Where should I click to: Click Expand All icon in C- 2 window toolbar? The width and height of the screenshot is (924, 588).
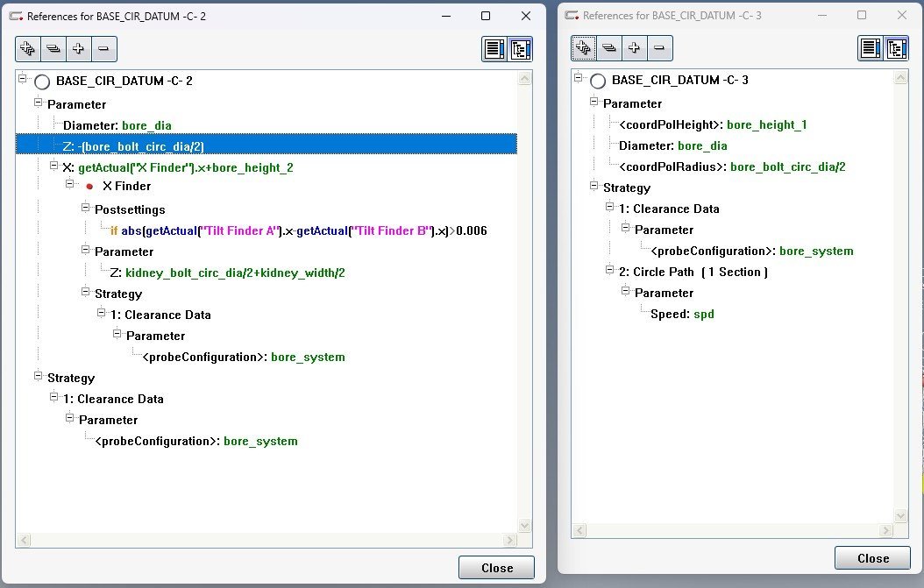click(28, 49)
